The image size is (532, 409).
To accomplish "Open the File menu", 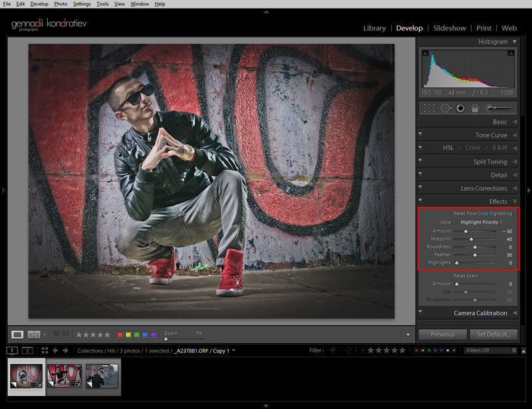I will [7, 4].
